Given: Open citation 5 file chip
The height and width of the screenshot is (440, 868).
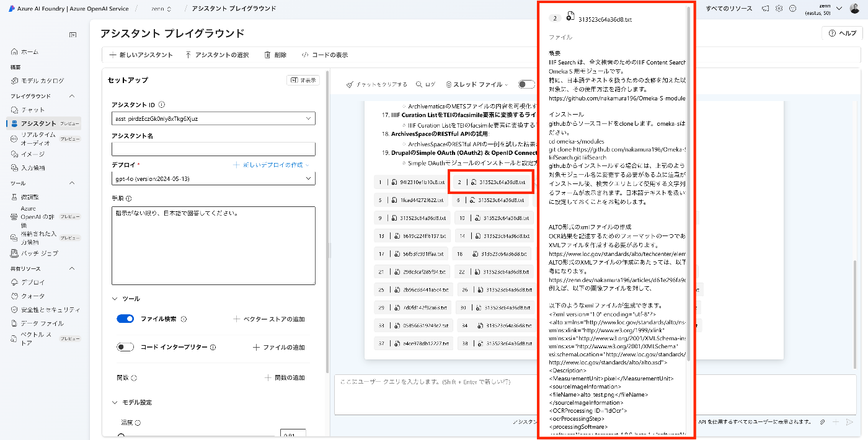Looking at the screenshot, I should [x=411, y=200].
